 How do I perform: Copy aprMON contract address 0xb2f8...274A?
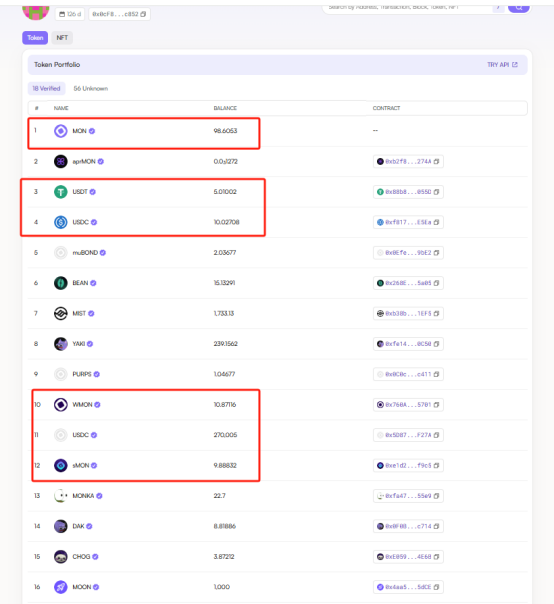tap(436, 161)
